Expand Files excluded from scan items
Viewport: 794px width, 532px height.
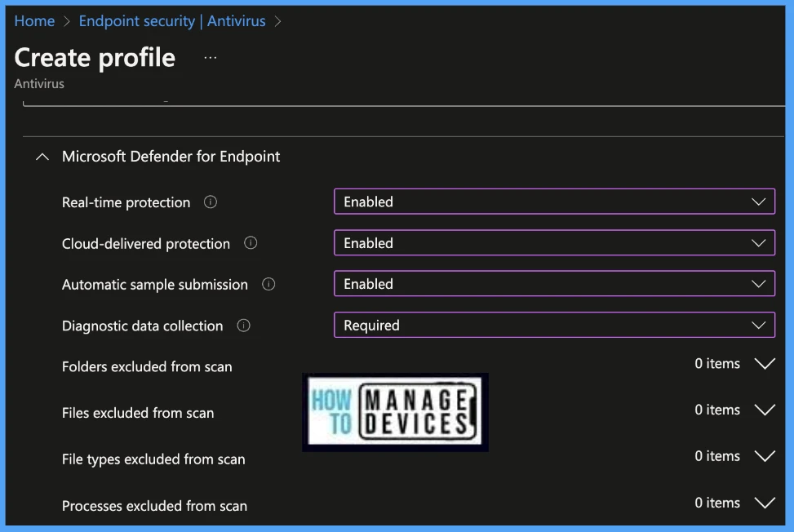point(765,410)
